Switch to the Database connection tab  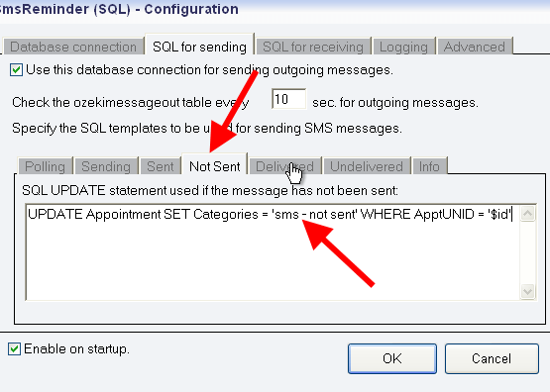coord(73,47)
